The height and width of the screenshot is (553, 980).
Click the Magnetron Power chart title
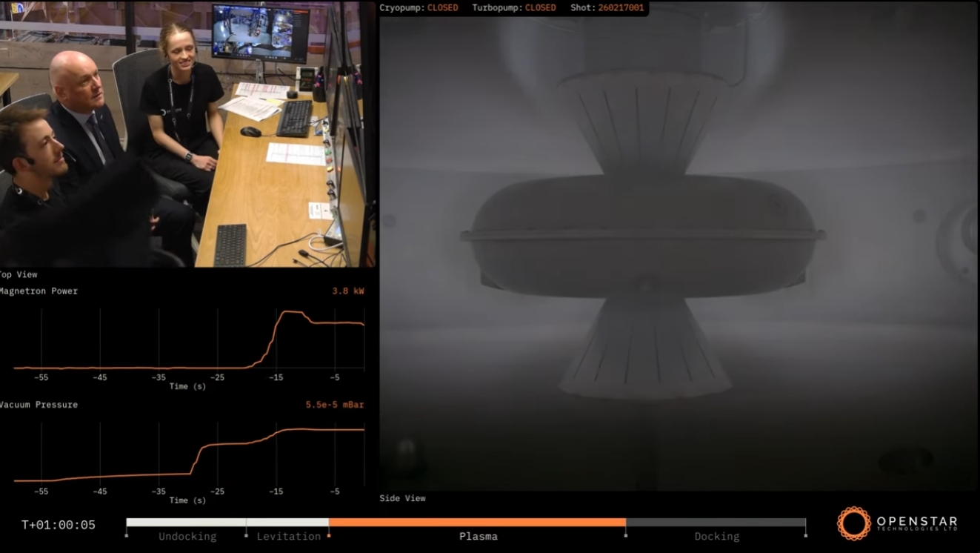(39, 291)
